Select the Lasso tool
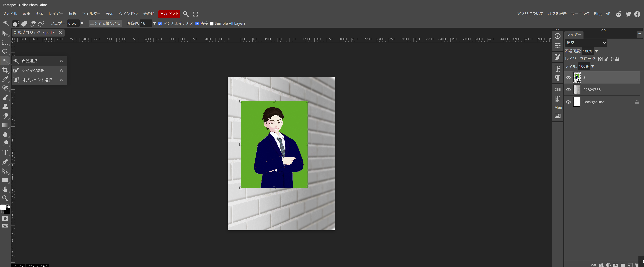 tap(5, 52)
